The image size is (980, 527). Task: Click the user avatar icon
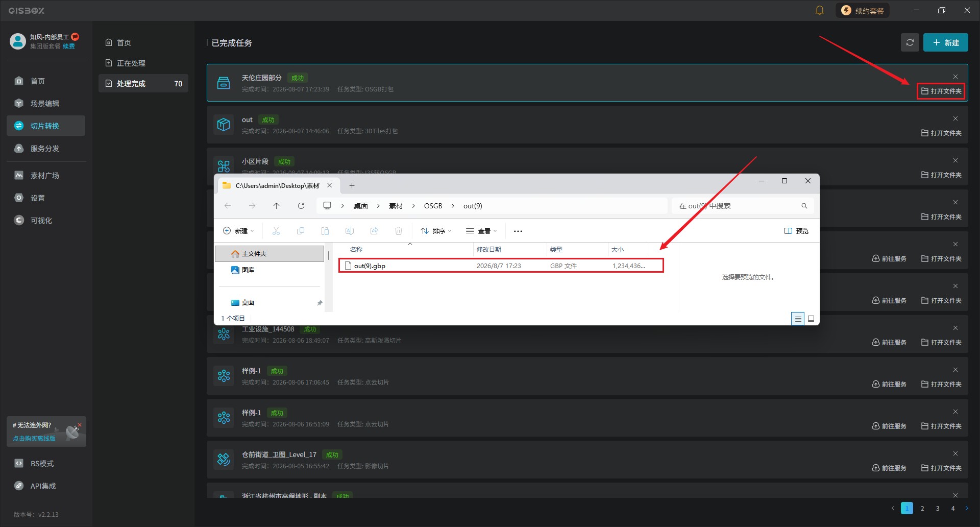18,41
